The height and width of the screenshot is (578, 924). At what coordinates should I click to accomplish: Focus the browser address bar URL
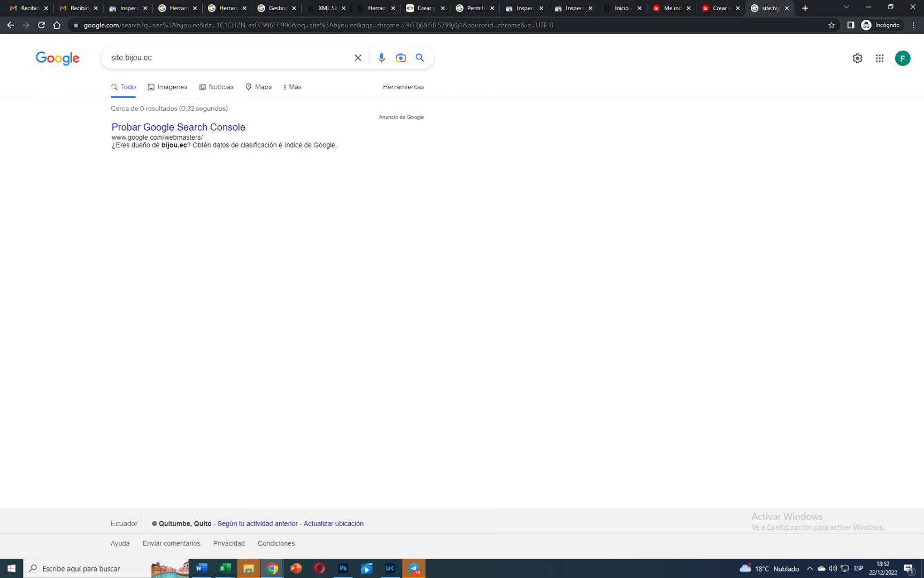pyautogui.click(x=449, y=25)
